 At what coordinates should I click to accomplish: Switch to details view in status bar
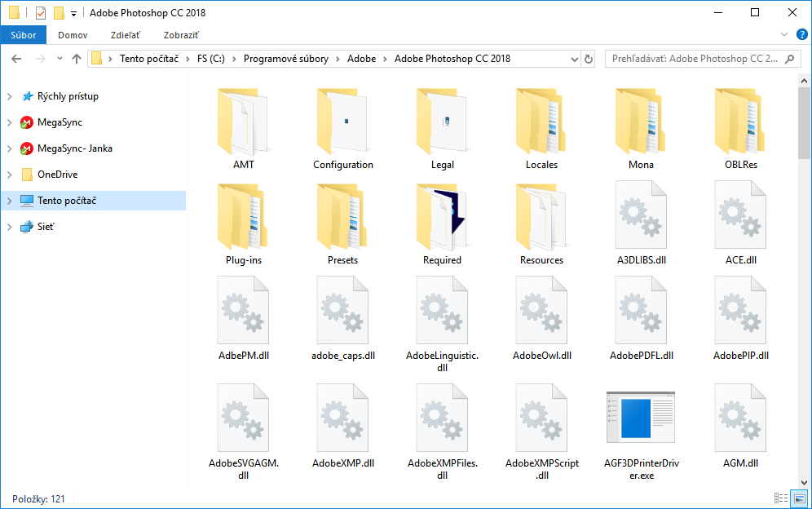click(780, 498)
